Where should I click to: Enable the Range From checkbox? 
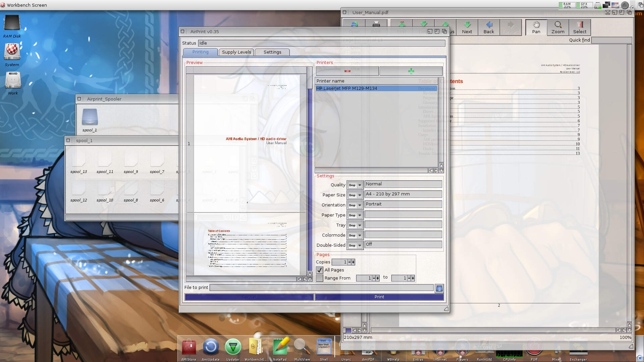(x=320, y=278)
